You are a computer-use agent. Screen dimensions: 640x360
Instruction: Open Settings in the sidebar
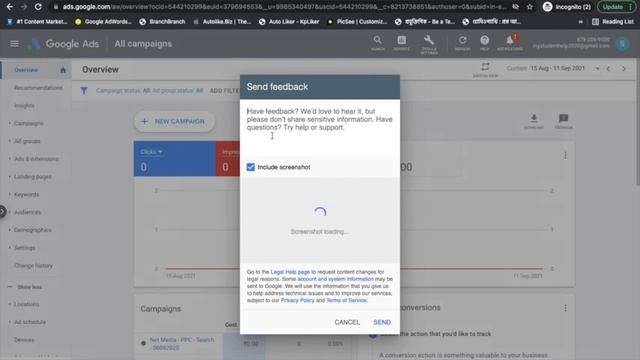(24, 248)
